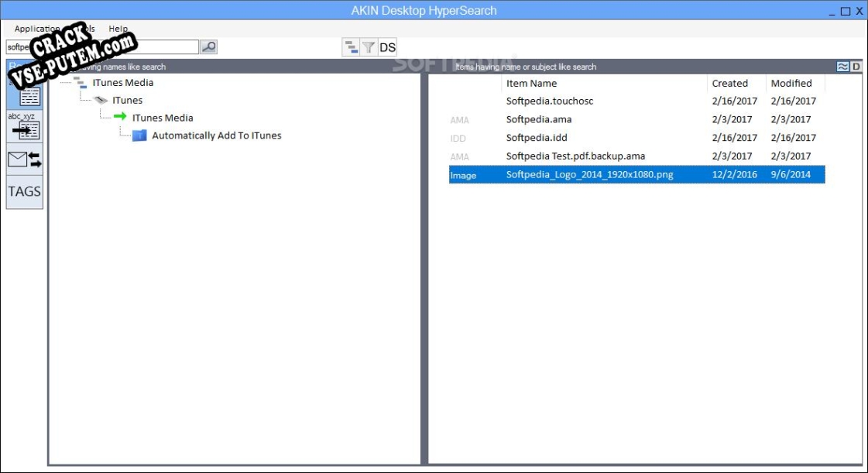Click Modified date of Softpedia Test.pdf.backup.ama
868x473 pixels.
click(791, 156)
